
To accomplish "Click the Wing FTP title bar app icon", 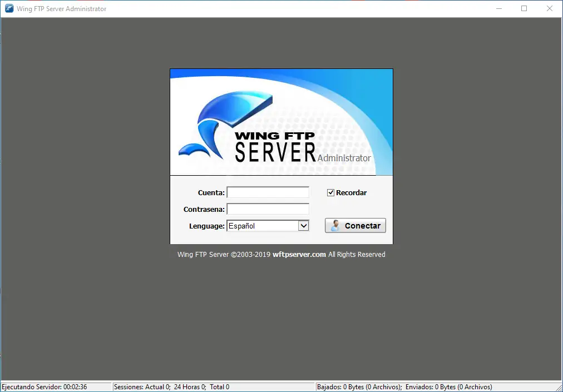I will point(9,8).
